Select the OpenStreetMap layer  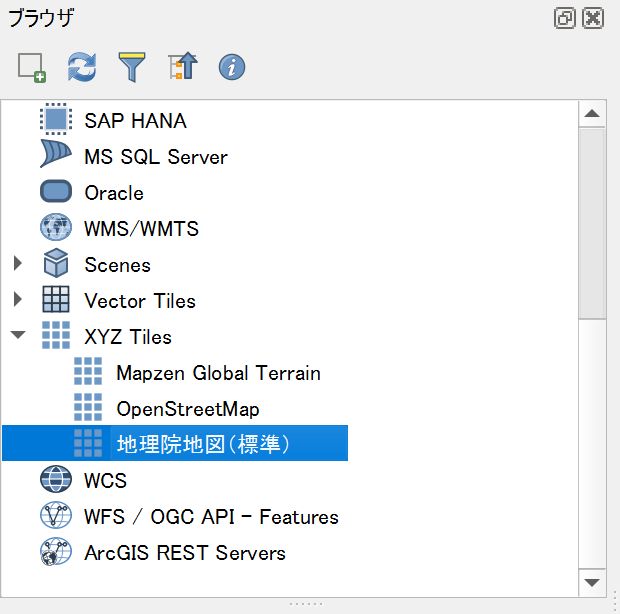click(188, 409)
